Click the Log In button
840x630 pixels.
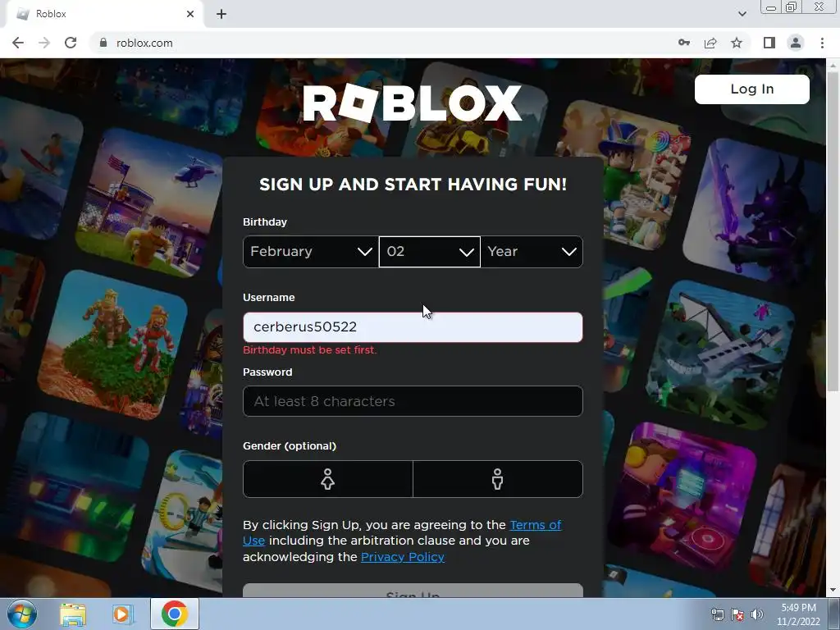[x=751, y=89]
